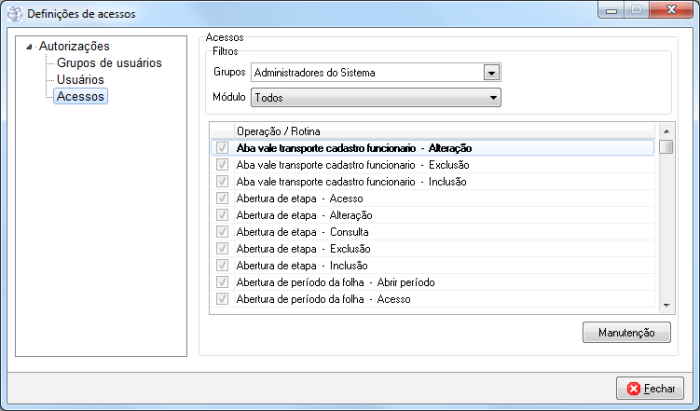Toggle checkbox for vale transporte Exclusão
This screenshot has width=700, height=411.
pos(222,165)
